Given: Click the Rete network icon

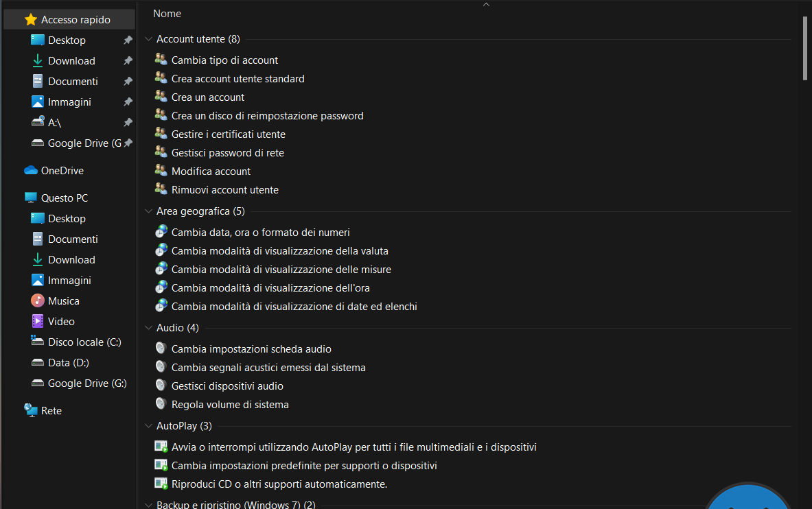Looking at the screenshot, I should pyautogui.click(x=30, y=410).
